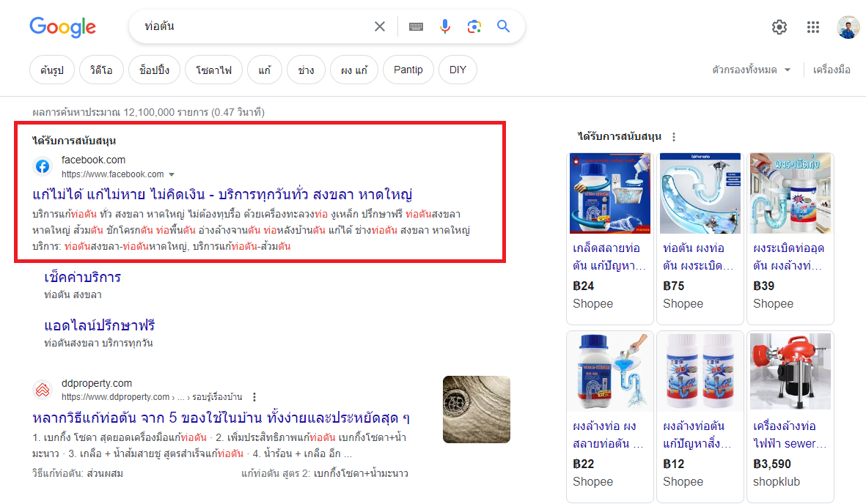The image size is (866, 504).
Task: Start voice search with microphone icon
Action: (x=445, y=27)
